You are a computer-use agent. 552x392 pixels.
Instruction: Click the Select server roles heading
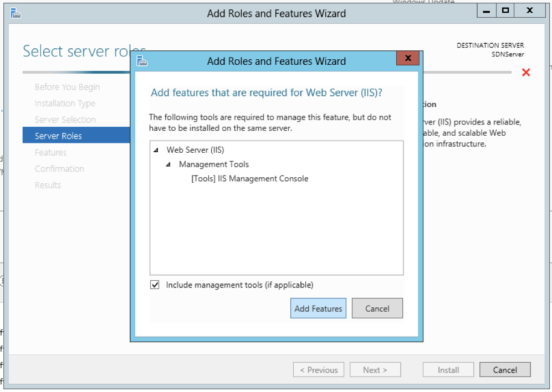pos(84,51)
